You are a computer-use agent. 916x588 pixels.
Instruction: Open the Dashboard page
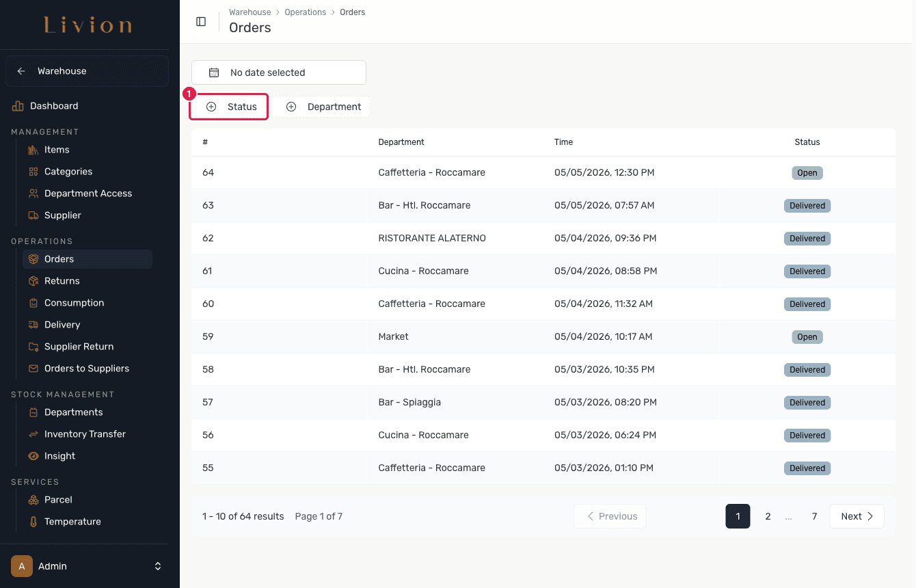click(x=54, y=106)
